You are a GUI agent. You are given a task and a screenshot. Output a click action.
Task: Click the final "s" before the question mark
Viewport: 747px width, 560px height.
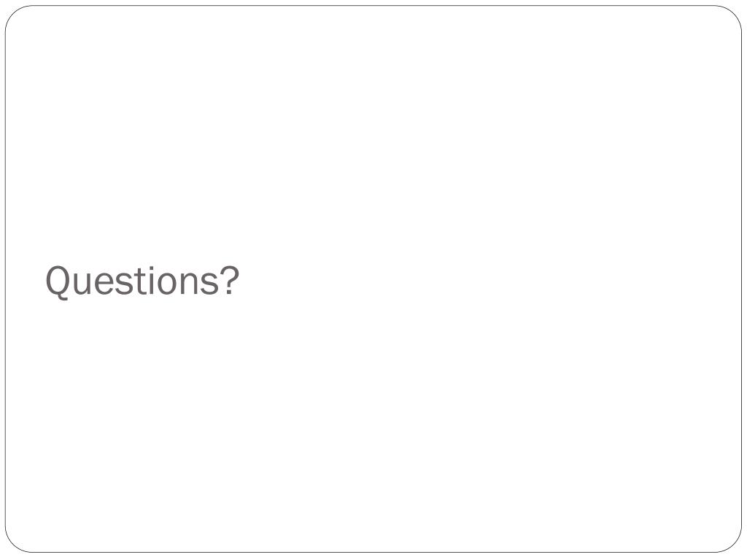(209, 284)
